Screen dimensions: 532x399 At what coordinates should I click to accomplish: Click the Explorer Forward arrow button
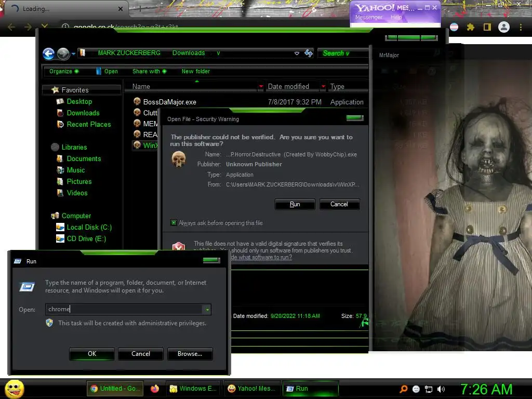pos(63,54)
